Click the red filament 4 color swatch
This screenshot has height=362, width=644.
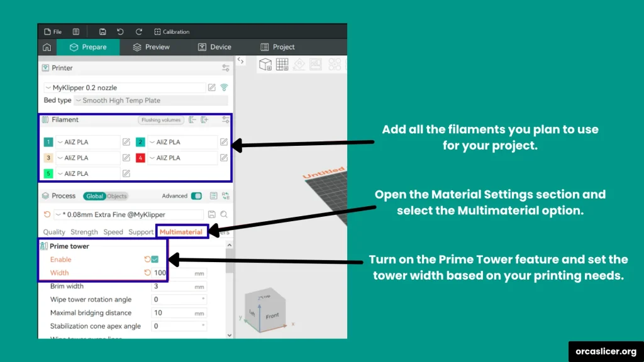141,158
